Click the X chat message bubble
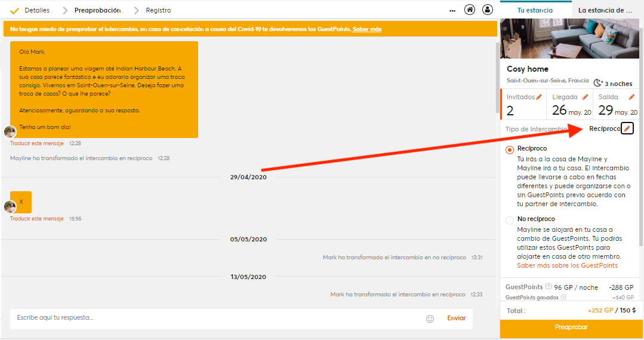 coord(21,202)
